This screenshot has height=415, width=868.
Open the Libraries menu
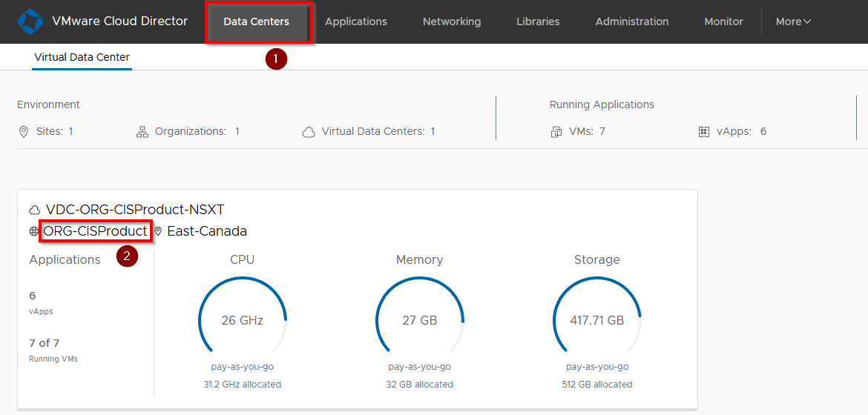tap(538, 21)
